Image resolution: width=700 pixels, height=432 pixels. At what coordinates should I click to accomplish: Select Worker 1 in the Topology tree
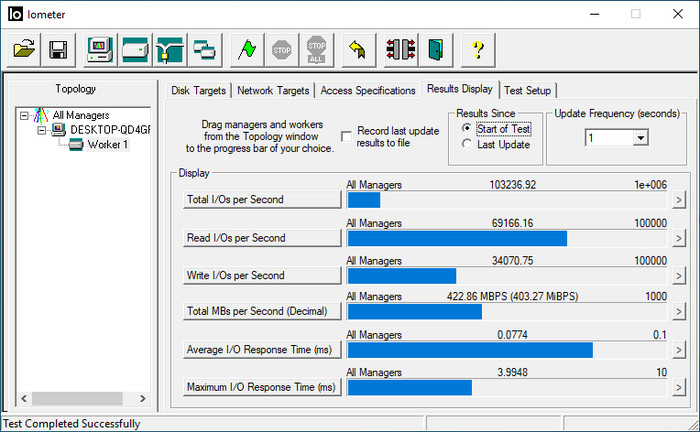pos(109,145)
